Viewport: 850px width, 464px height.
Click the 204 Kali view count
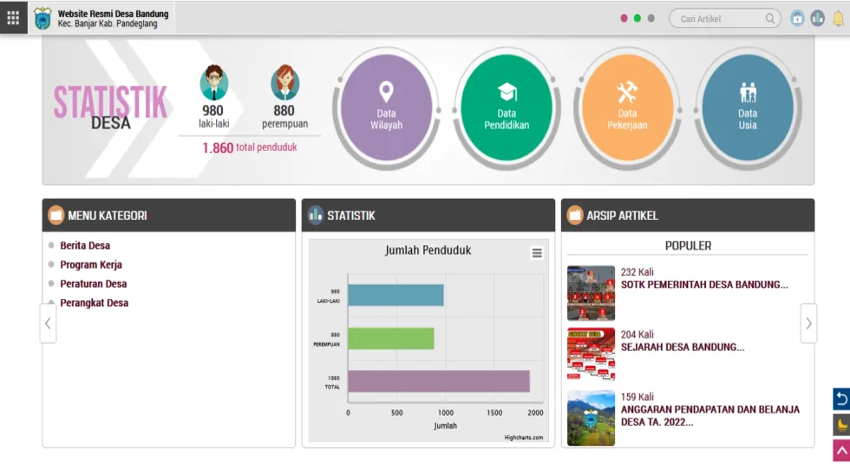pos(637,334)
